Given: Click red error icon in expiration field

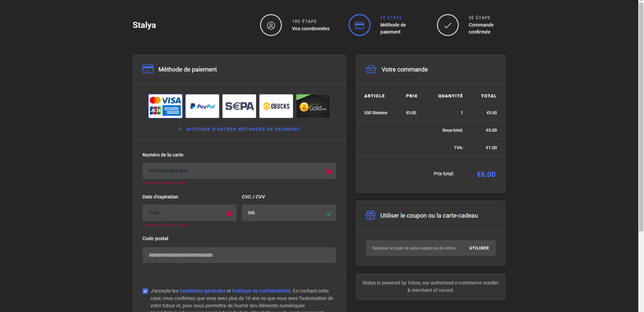Looking at the screenshot, I should click(229, 214).
